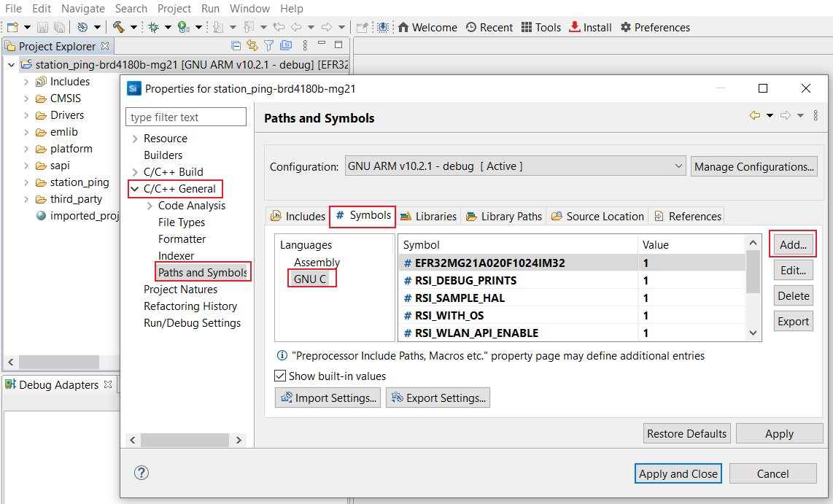Screen dimensions: 833x504
Task: Open the Tools view from the toolbar
Action: pyautogui.click(x=541, y=27)
